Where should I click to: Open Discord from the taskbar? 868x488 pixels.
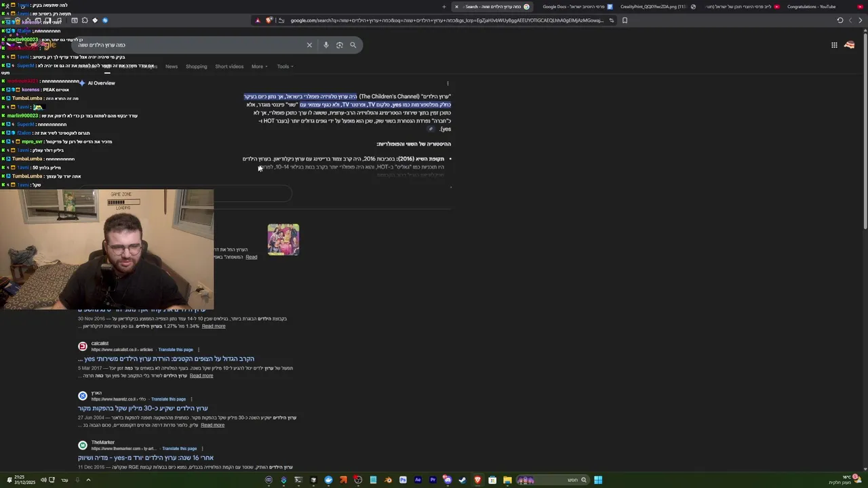(x=448, y=480)
